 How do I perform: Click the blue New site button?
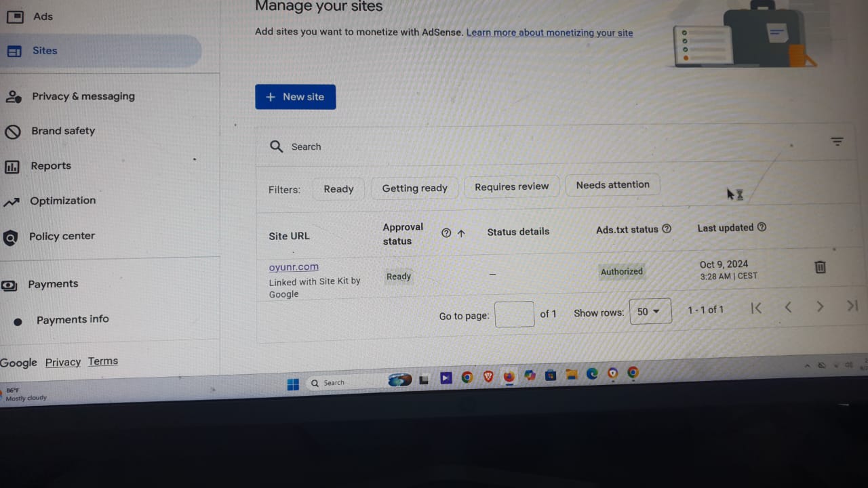(x=295, y=97)
